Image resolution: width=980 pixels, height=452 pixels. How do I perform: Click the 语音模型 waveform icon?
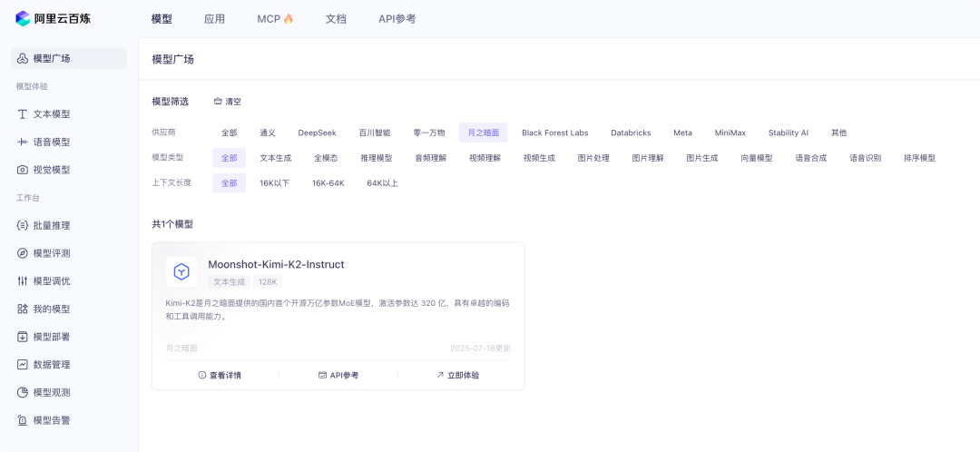[x=23, y=142]
